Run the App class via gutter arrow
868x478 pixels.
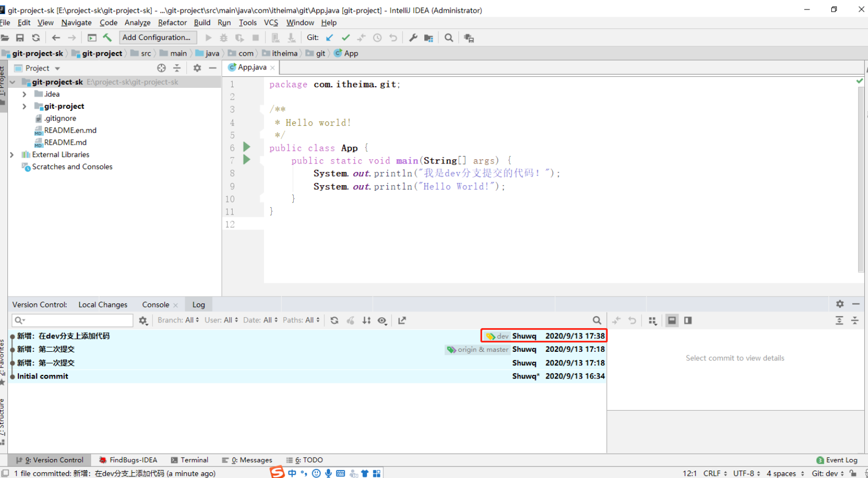(x=246, y=147)
